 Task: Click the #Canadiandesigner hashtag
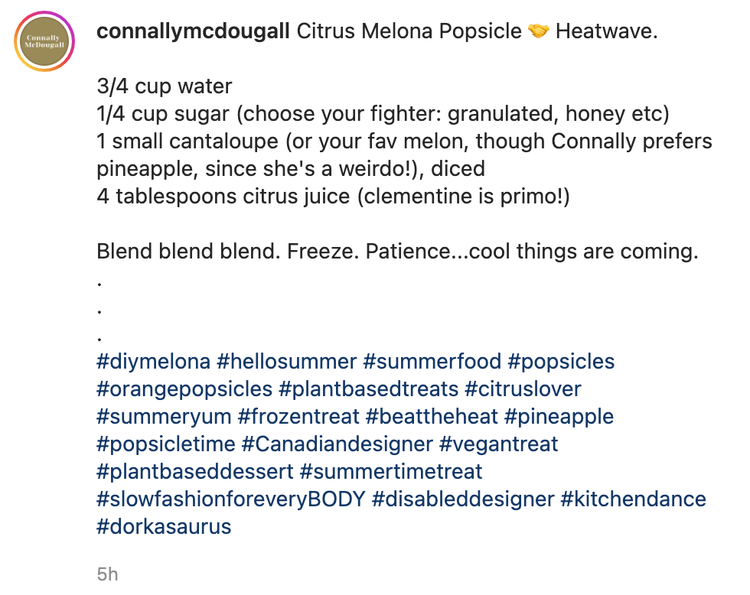pos(338,444)
